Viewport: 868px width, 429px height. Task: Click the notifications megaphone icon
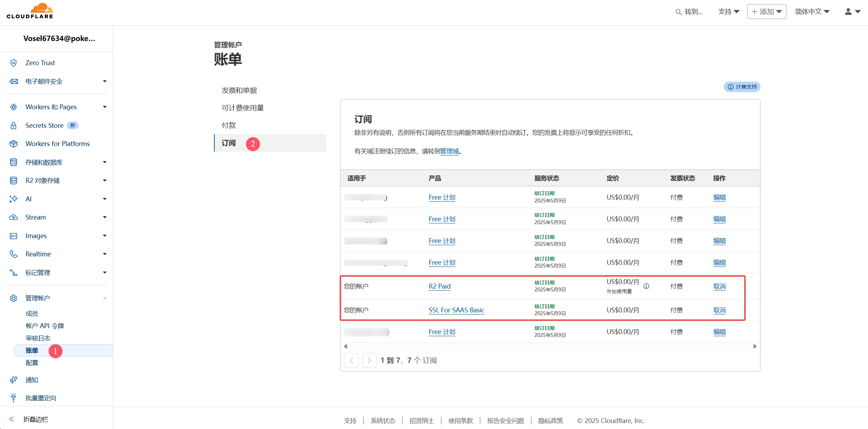click(13, 380)
